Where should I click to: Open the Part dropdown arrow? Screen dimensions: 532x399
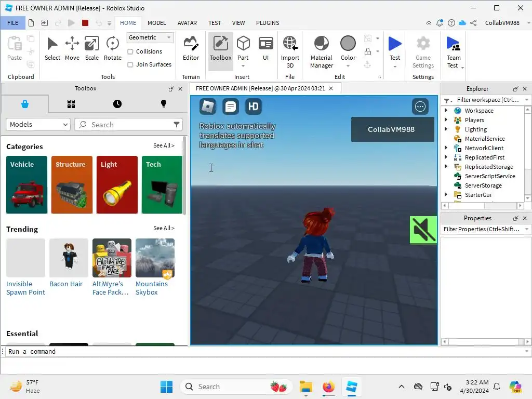pyautogui.click(x=243, y=66)
